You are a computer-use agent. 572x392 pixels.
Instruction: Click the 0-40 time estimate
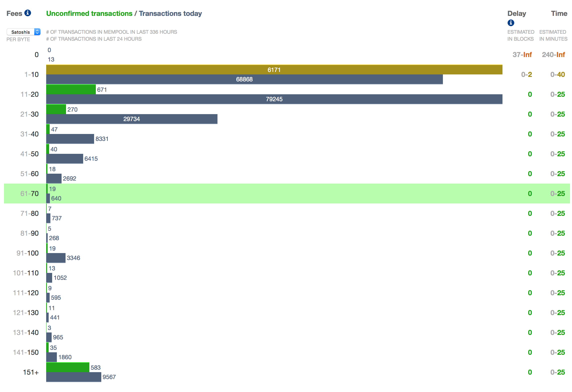(558, 74)
